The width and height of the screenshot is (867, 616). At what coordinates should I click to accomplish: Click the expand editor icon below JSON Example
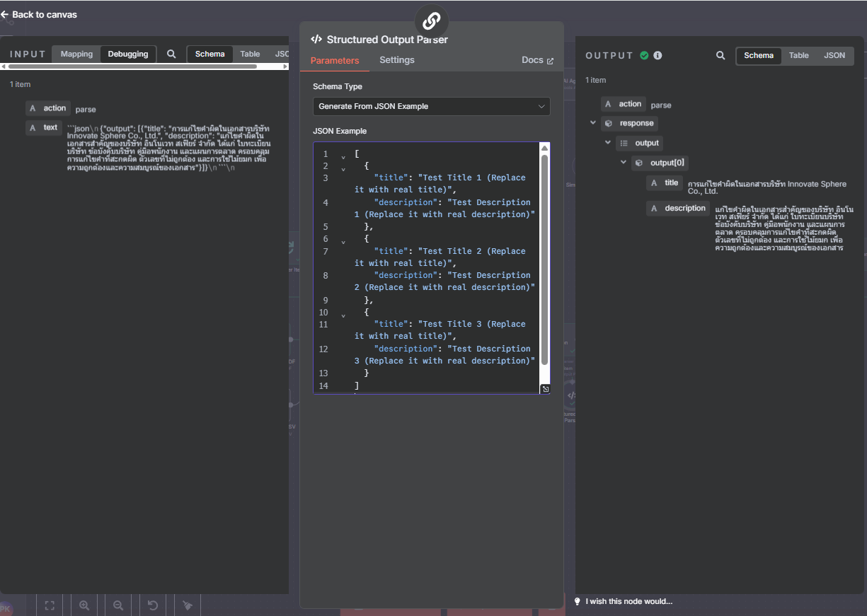545,389
